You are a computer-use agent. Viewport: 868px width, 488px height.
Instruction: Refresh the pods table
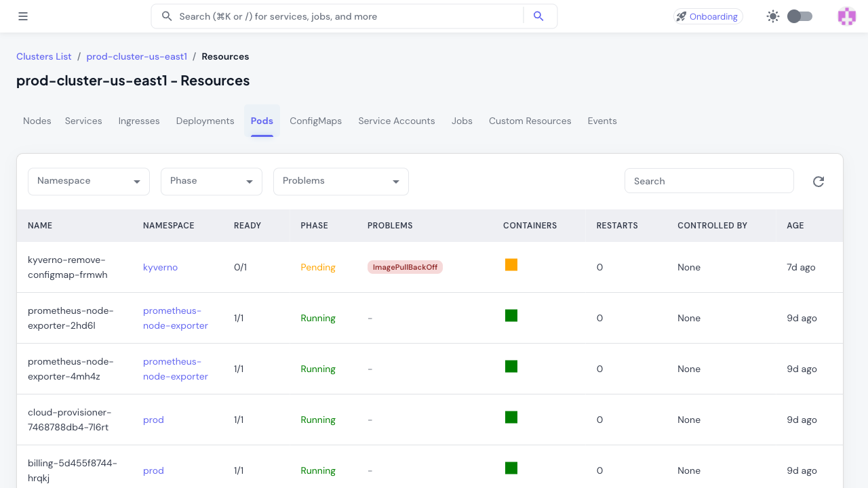pos(818,181)
